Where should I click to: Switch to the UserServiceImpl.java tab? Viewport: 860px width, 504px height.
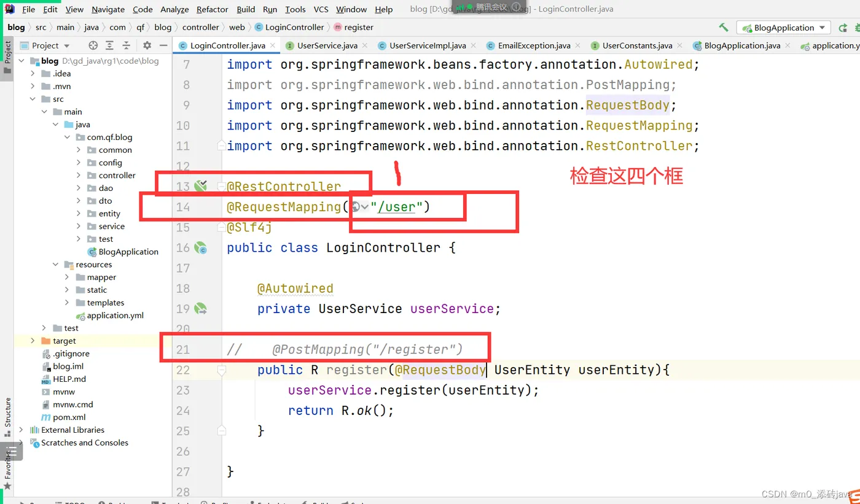coord(428,45)
